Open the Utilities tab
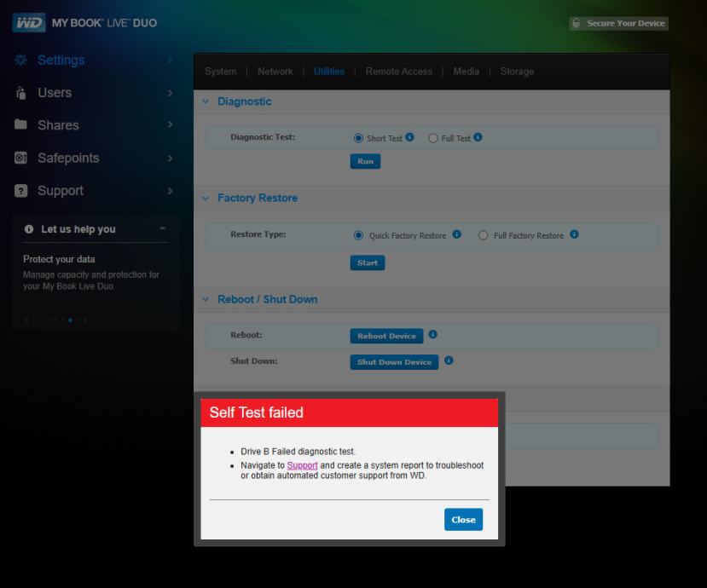707x588 pixels. (329, 72)
